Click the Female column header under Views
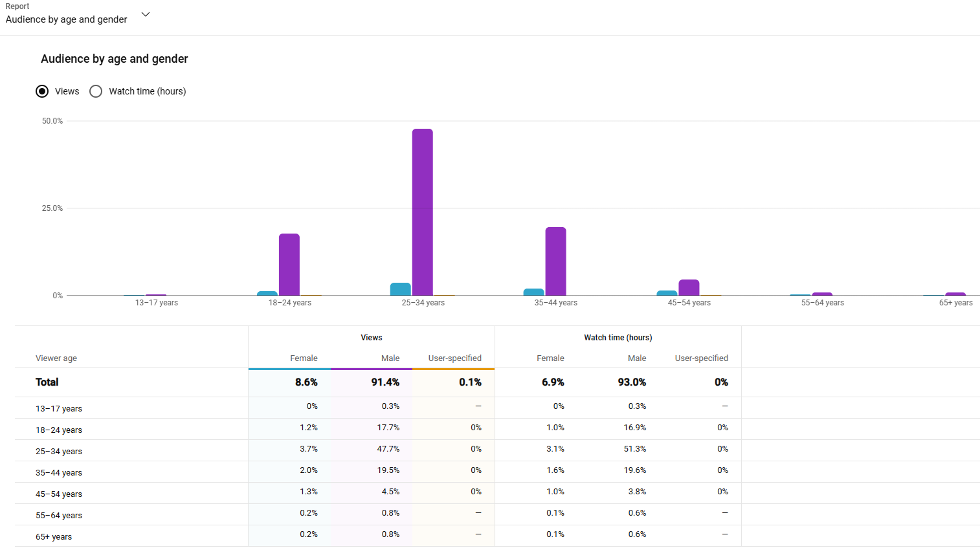 coord(304,358)
